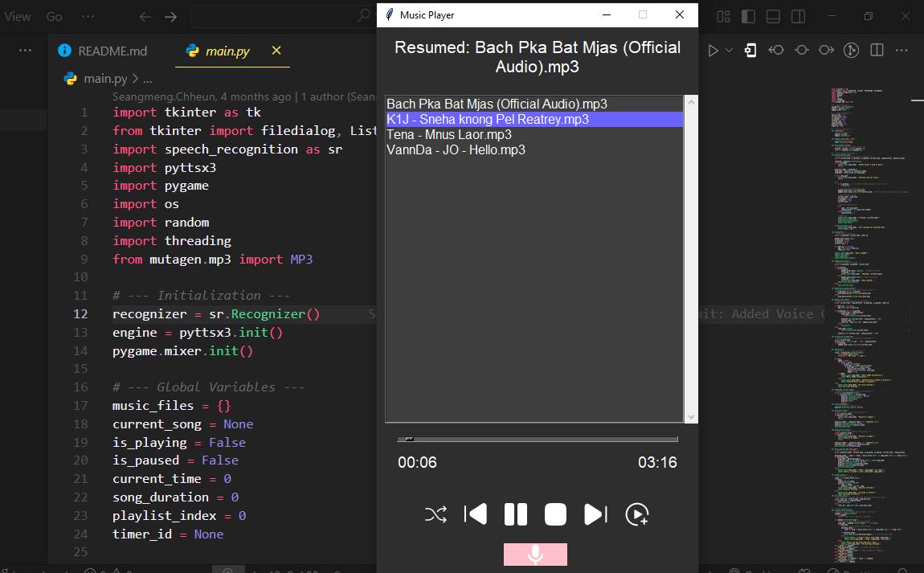
Task: Select Tena - Mnus Laor.mp3 in playlist
Action: click(x=449, y=134)
